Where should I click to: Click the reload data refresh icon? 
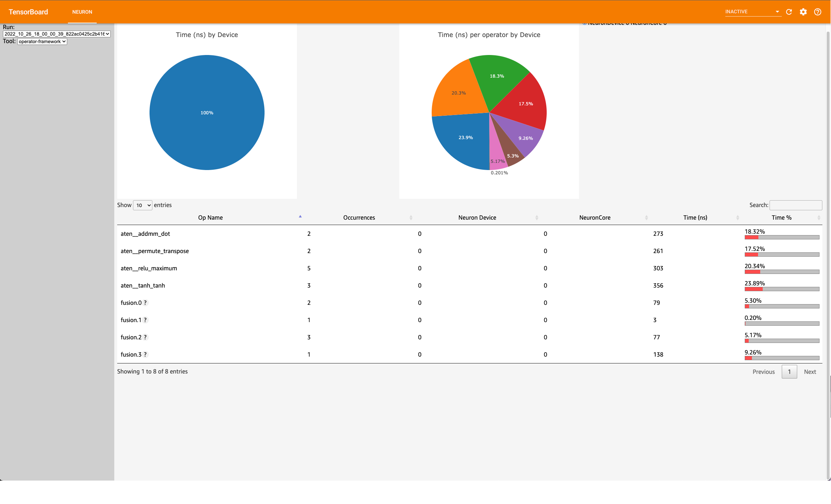tap(789, 12)
